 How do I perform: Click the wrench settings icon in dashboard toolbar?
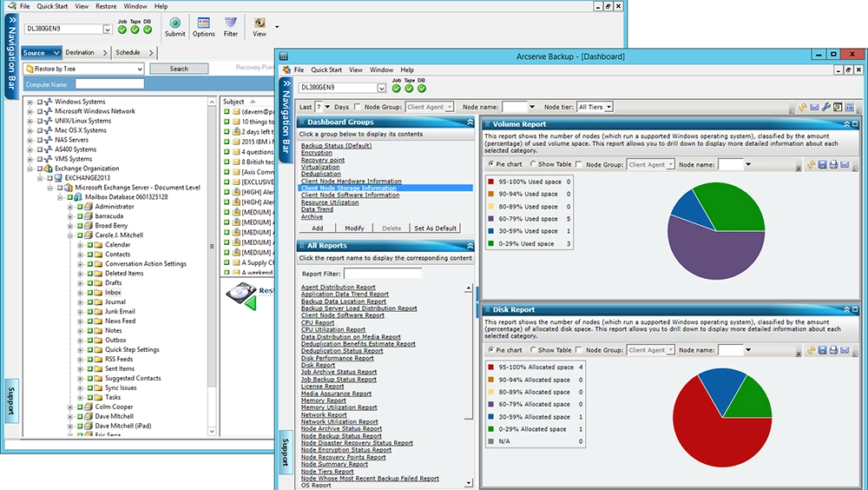pyautogui.click(x=825, y=108)
